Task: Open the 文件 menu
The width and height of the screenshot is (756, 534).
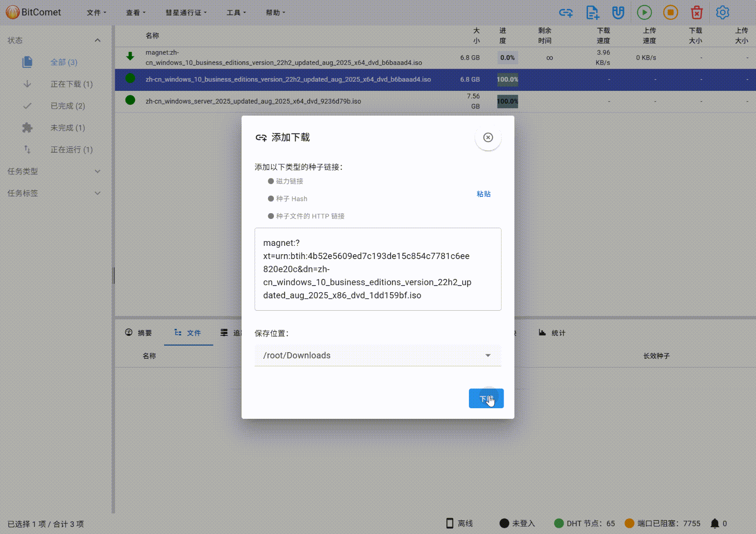Action: 96,13
